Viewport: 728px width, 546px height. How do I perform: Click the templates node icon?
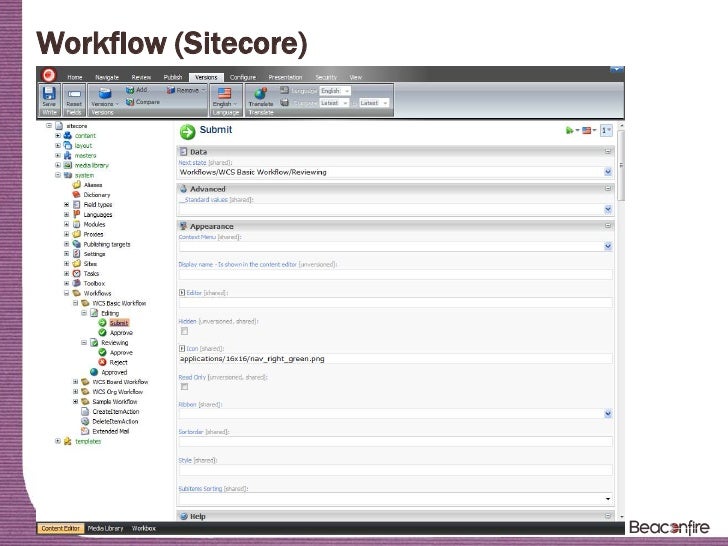(68, 441)
